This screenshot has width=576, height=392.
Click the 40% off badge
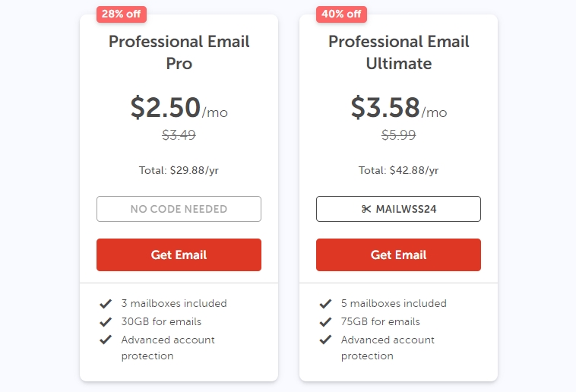coord(342,14)
